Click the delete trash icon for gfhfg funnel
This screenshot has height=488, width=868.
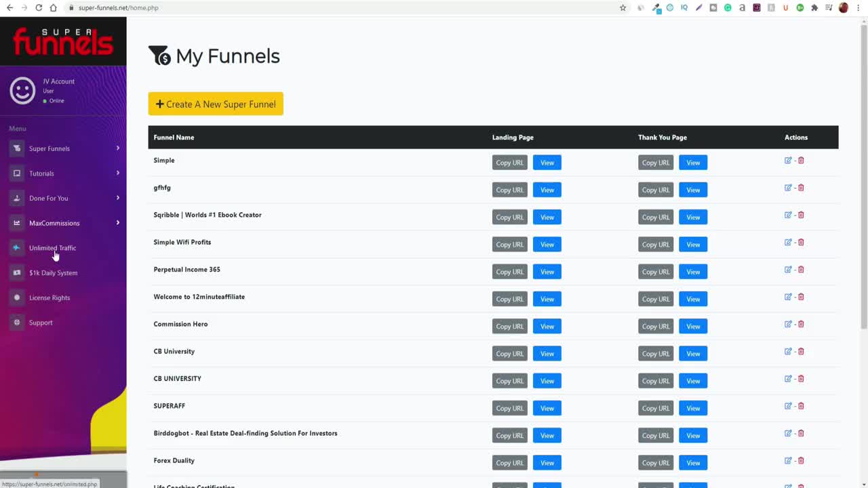801,188
